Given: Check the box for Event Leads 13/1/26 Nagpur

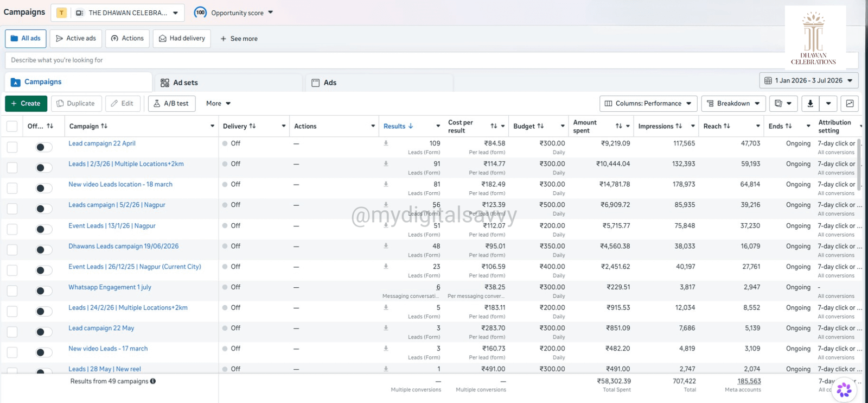Looking at the screenshot, I should tap(12, 229).
